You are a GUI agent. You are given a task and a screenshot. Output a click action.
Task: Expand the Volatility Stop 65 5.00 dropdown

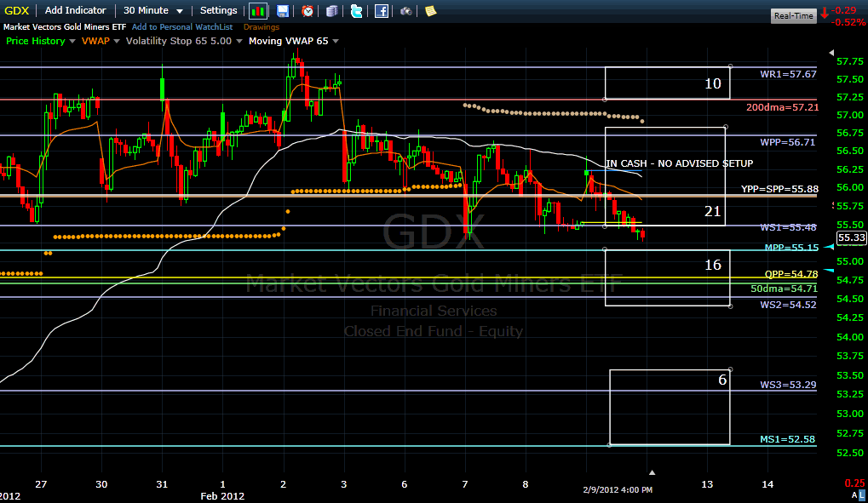coord(239,42)
